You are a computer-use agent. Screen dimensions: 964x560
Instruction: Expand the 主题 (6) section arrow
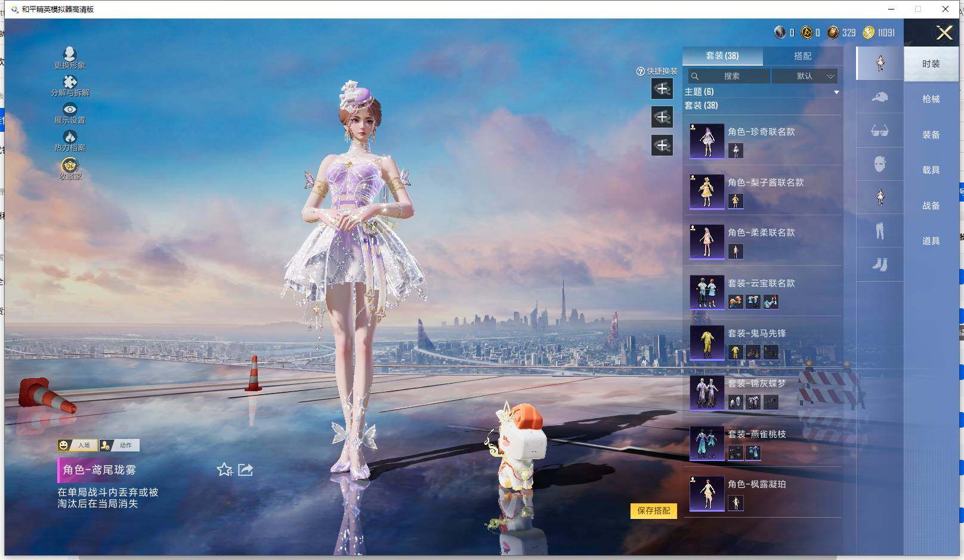click(x=836, y=92)
